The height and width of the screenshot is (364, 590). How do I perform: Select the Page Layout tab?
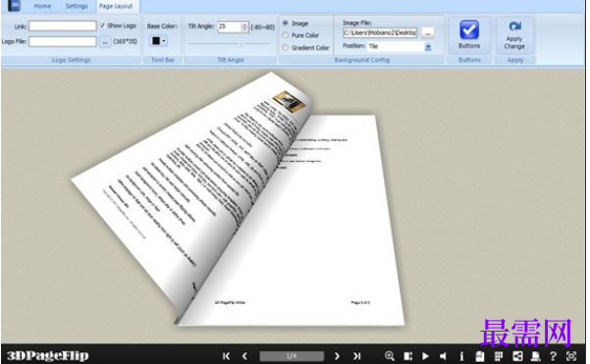pos(116,6)
